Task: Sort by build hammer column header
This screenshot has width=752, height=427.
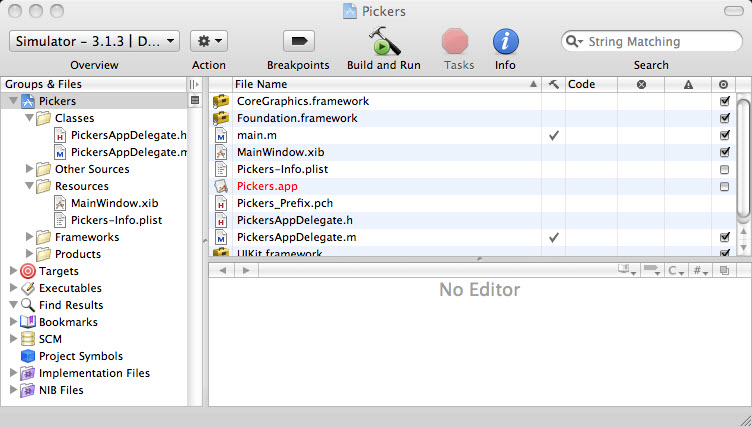Action: tap(553, 84)
